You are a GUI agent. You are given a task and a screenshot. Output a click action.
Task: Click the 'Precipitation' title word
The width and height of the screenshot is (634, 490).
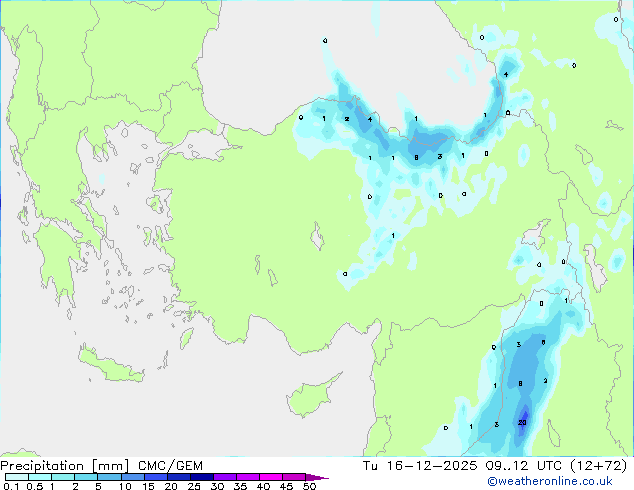pos(42,466)
